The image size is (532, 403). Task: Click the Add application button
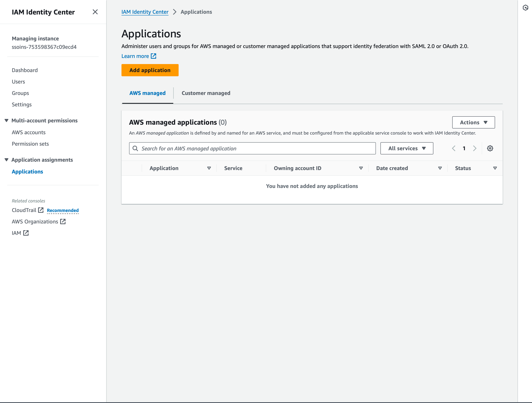coord(150,70)
